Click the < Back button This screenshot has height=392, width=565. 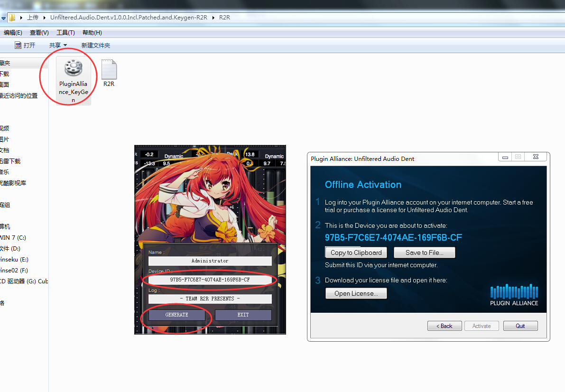point(445,326)
